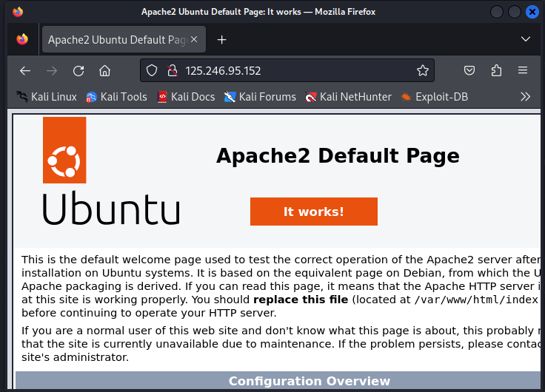Bookmark this page with the star

tap(423, 70)
